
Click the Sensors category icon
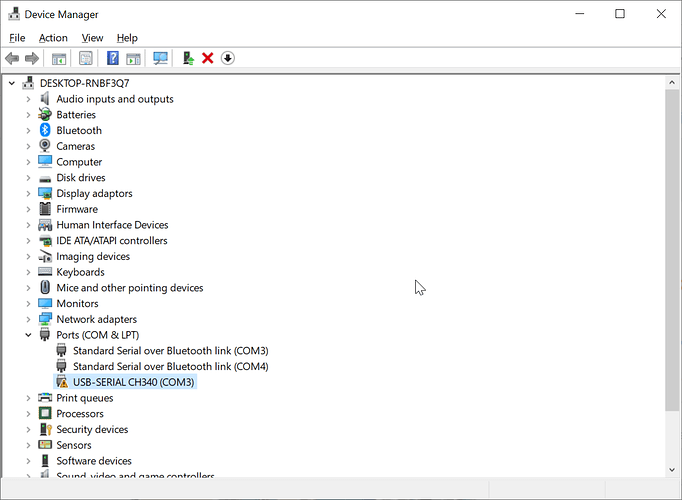click(45, 445)
